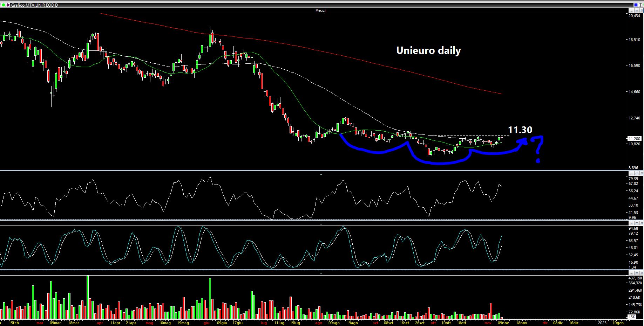Maximize the Prezzi price pane
The image size is (644, 326).
pyautogui.click(x=637, y=11)
